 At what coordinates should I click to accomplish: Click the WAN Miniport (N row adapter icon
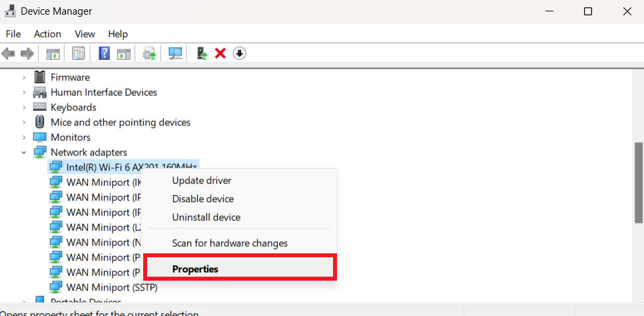coord(56,242)
